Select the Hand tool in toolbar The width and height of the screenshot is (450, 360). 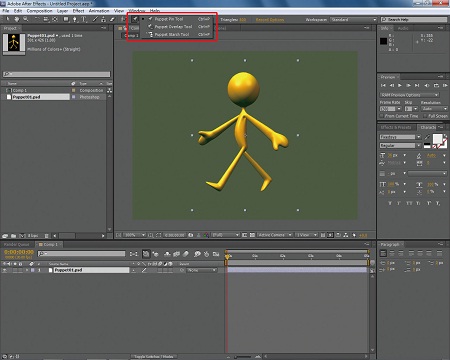click(x=16, y=19)
